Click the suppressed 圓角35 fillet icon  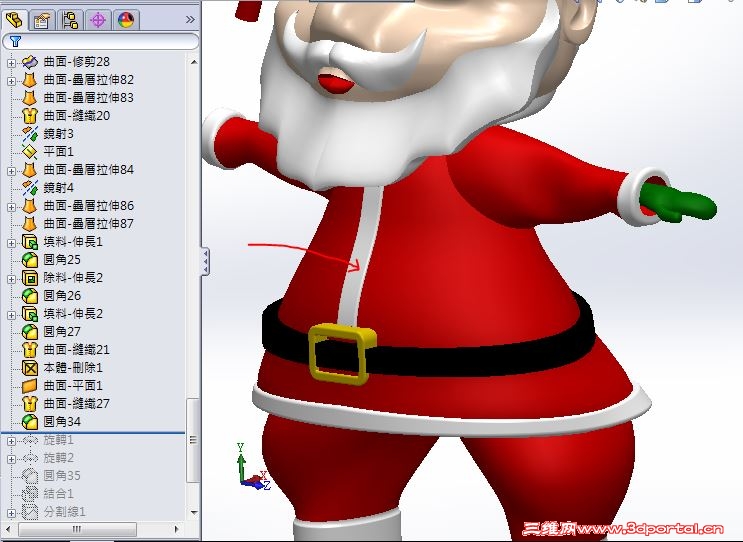30,476
